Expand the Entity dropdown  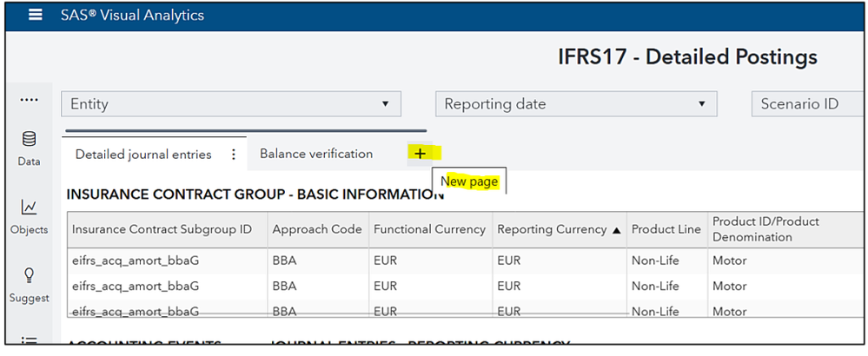(x=230, y=104)
